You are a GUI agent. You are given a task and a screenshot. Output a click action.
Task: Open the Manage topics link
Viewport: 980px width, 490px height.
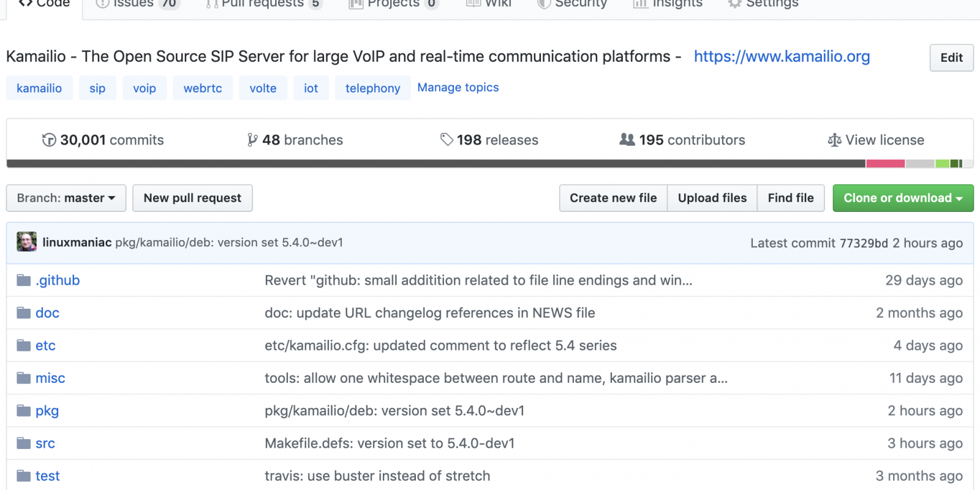click(x=458, y=88)
